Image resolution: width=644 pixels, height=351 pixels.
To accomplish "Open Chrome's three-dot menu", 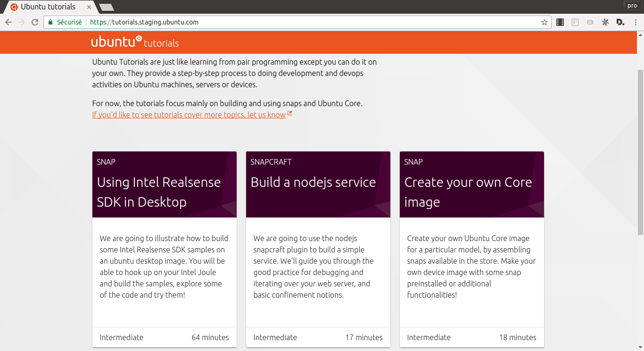I will pos(635,22).
